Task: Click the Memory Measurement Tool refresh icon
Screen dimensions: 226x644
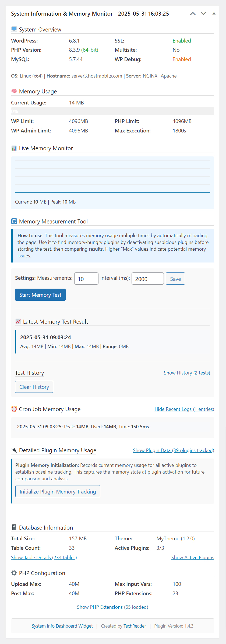Action: coord(14,221)
